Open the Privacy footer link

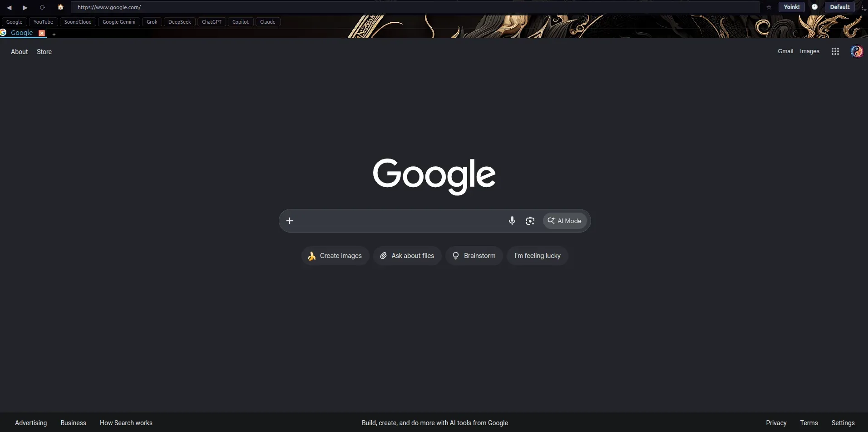776,423
